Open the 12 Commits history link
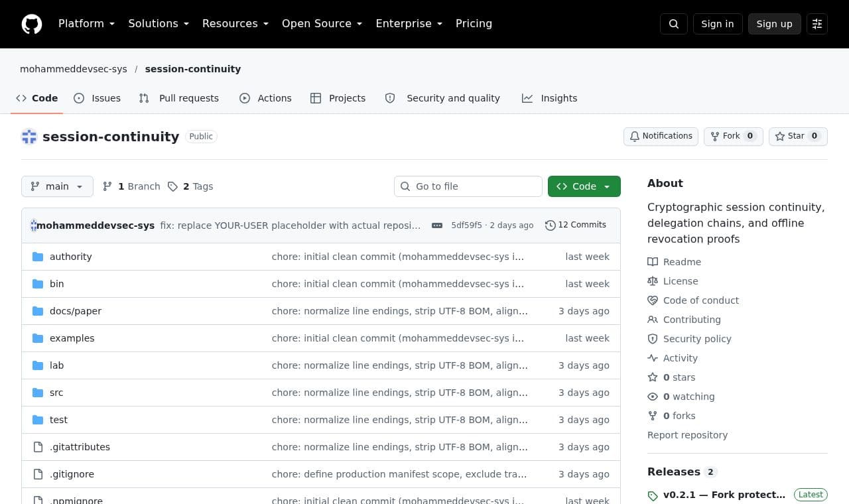Screen dimensions: 849x504 pyautogui.click(x=576, y=225)
